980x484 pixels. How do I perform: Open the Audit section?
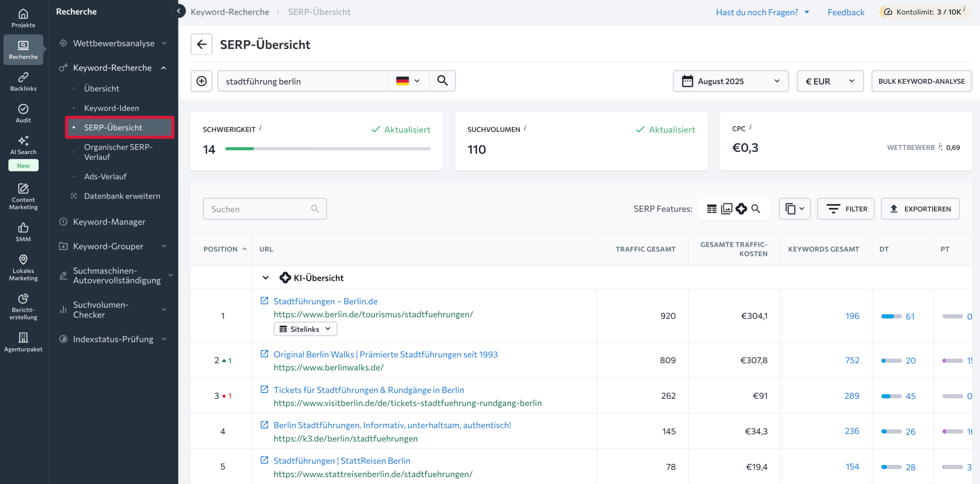point(23,114)
